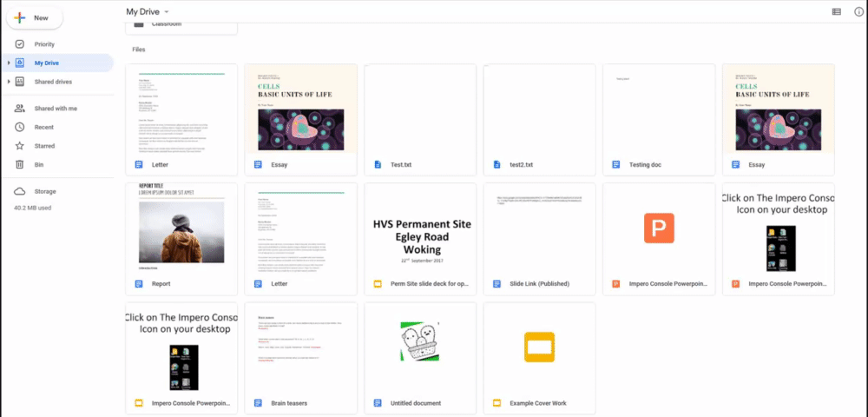This screenshot has height=417, width=868.
Task: Select the Brain teasers thumbnail
Action: [301, 347]
